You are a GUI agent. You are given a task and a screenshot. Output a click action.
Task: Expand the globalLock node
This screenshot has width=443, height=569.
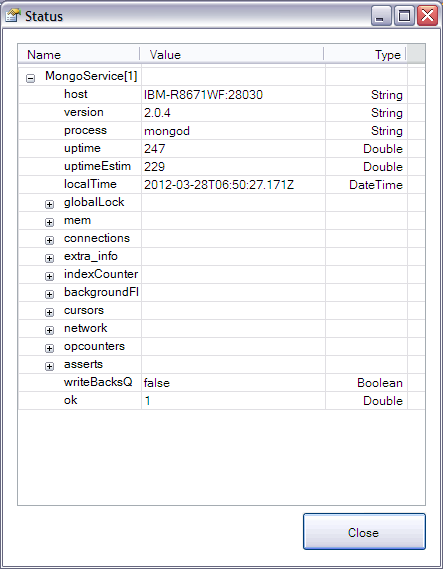click(49, 204)
